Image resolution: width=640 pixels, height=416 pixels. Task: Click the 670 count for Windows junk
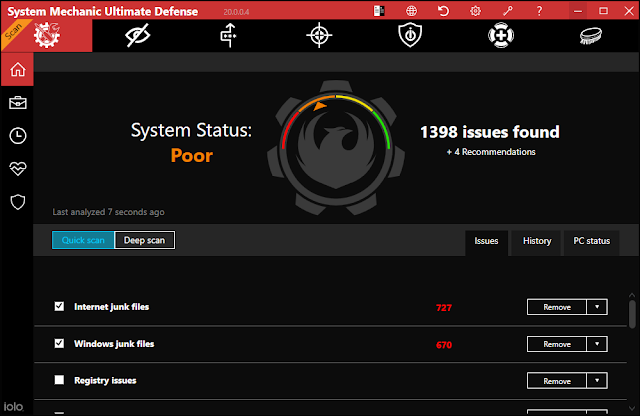point(444,345)
